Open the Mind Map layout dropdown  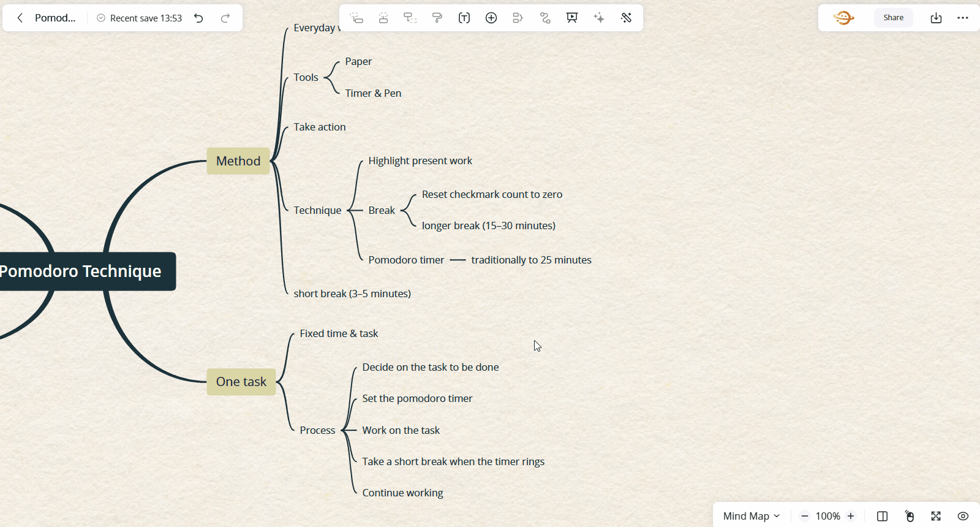pyautogui.click(x=751, y=516)
